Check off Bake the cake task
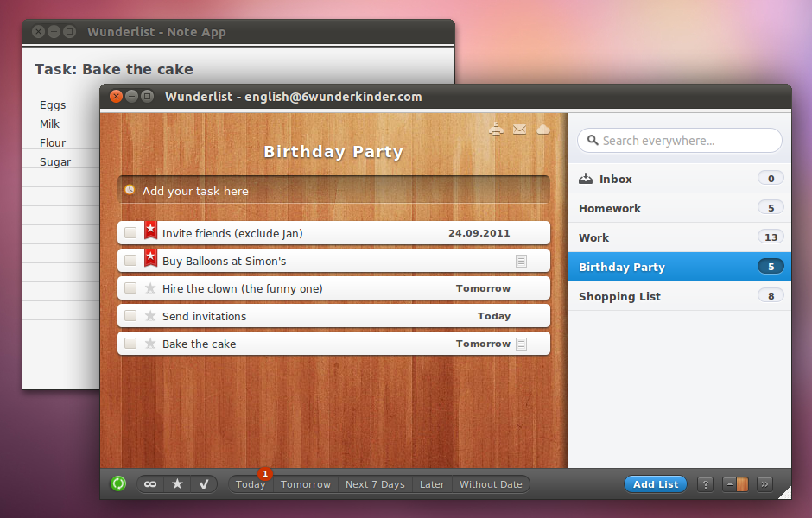 point(130,343)
